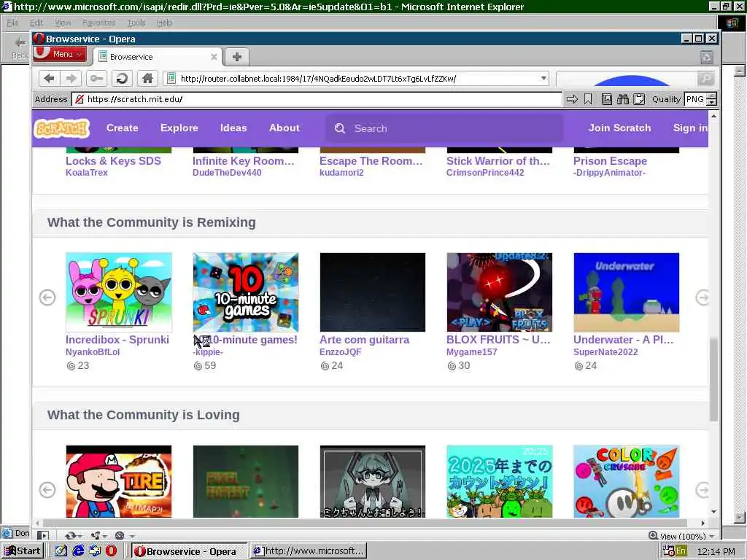Click the Browservice Go arrow icon

572,99
